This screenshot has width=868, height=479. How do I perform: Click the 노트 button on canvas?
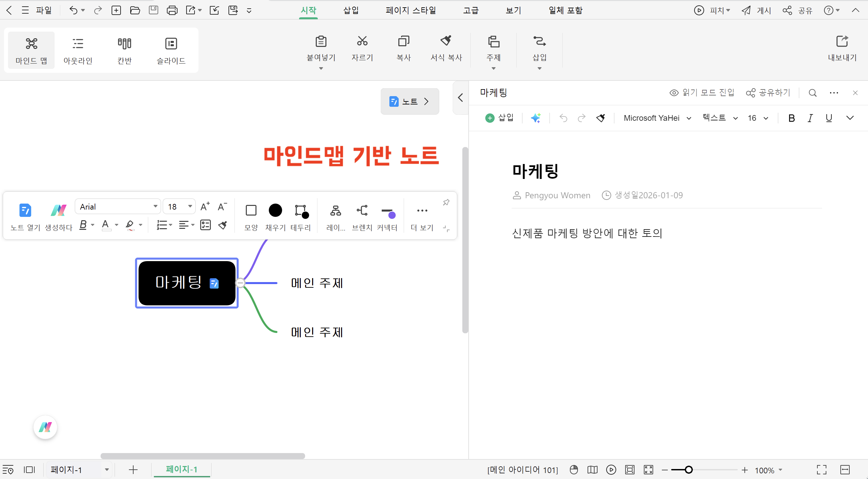pos(410,101)
